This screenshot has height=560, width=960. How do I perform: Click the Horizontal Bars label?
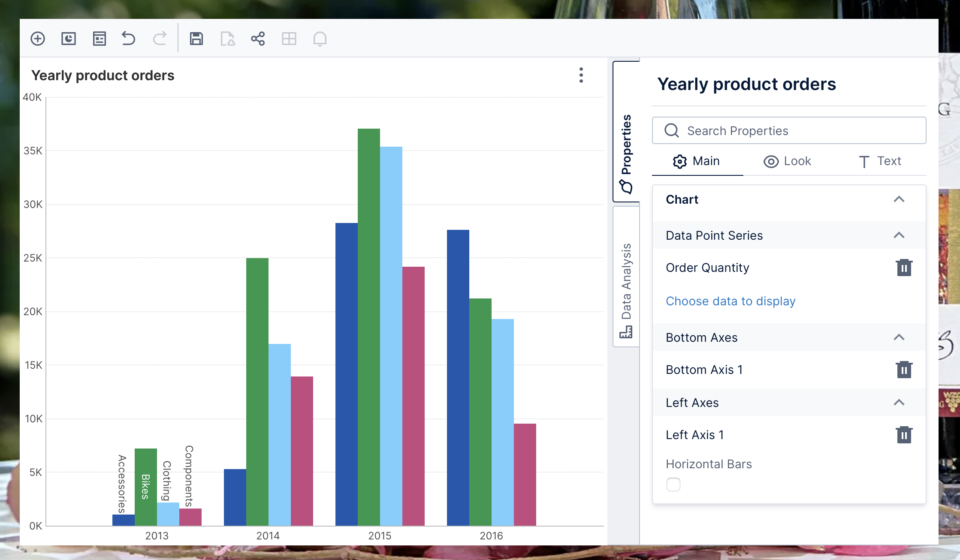(709, 464)
